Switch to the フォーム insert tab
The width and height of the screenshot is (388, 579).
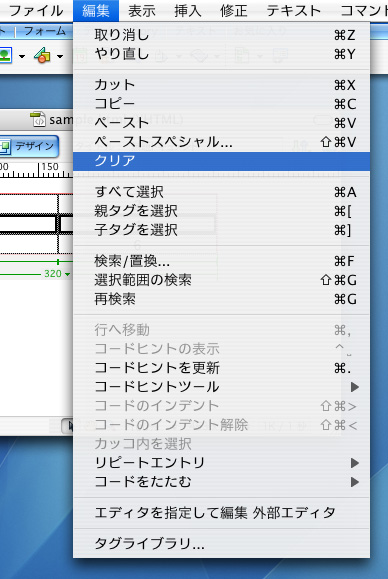click(45, 31)
